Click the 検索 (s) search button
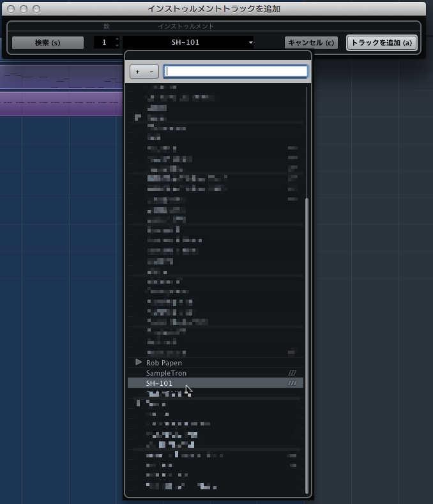Screen dimensions: 433x504 [x=47, y=43]
